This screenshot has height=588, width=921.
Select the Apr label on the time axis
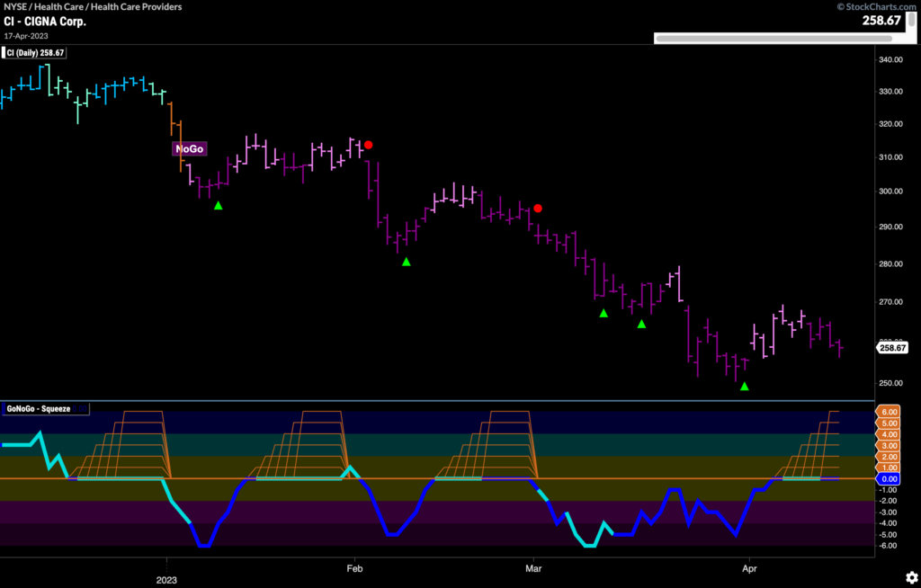(749, 568)
